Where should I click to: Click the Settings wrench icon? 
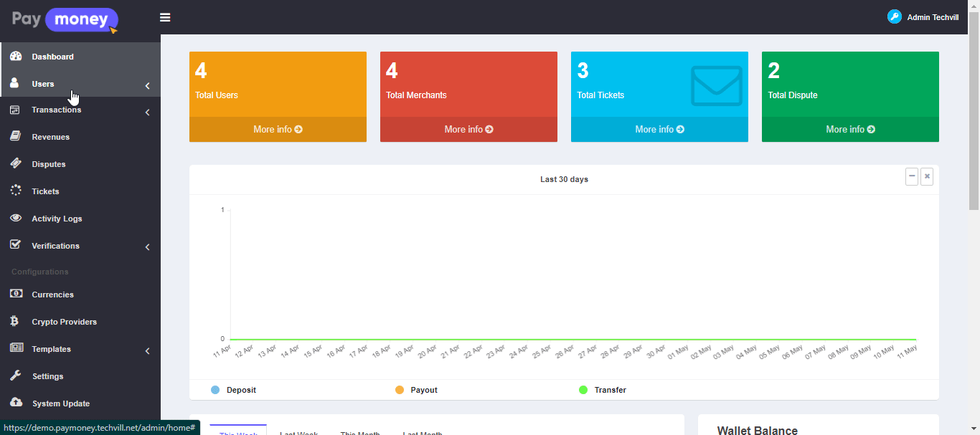point(16,376)
